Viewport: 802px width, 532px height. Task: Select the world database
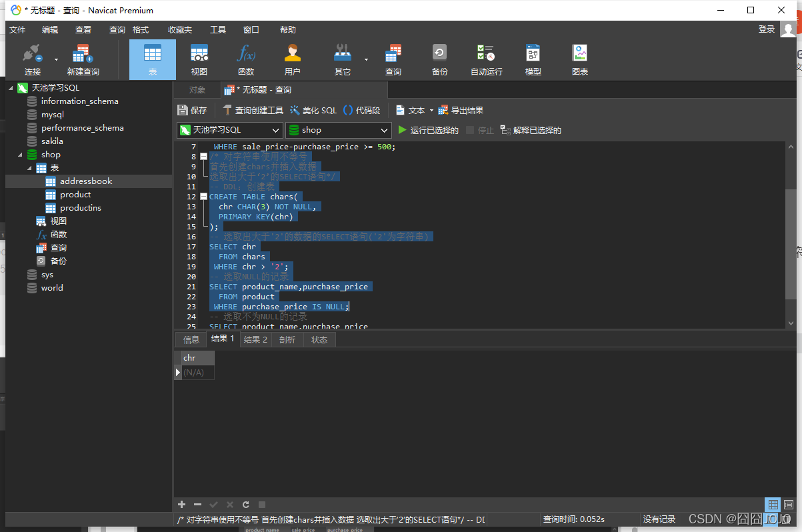pos(52,287)
